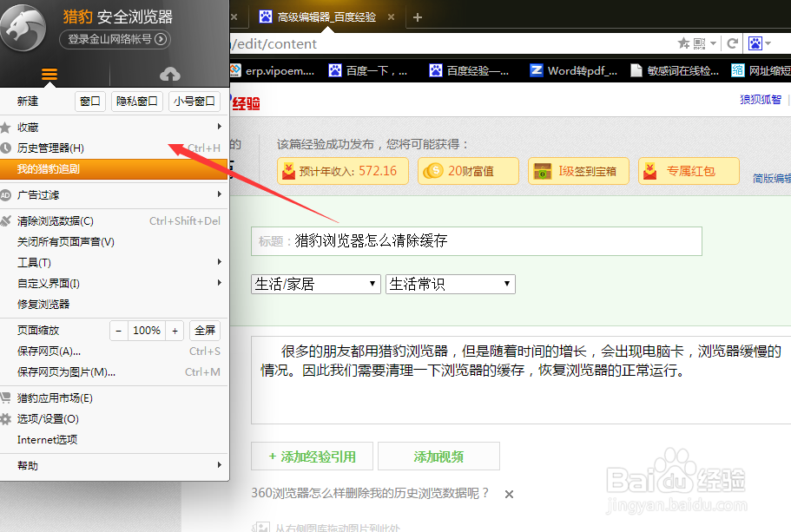
Task: Expand the 收藏 submenu
Action: [114, 127]
